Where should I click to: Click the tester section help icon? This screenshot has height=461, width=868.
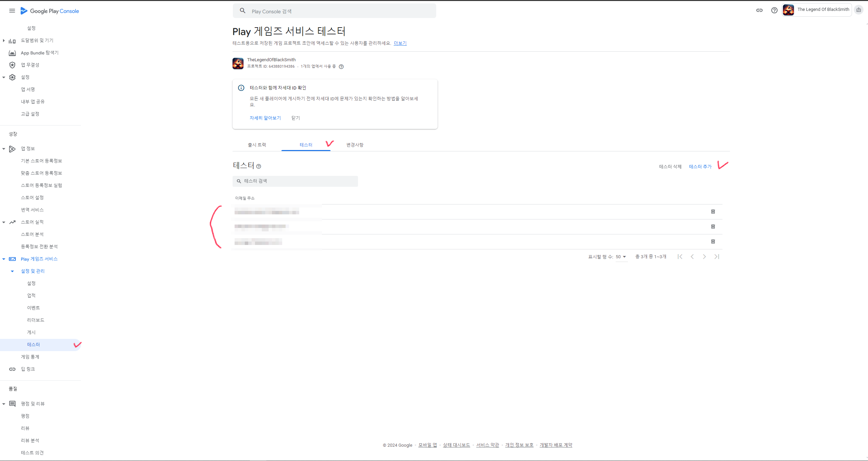(x=259, y=166)
